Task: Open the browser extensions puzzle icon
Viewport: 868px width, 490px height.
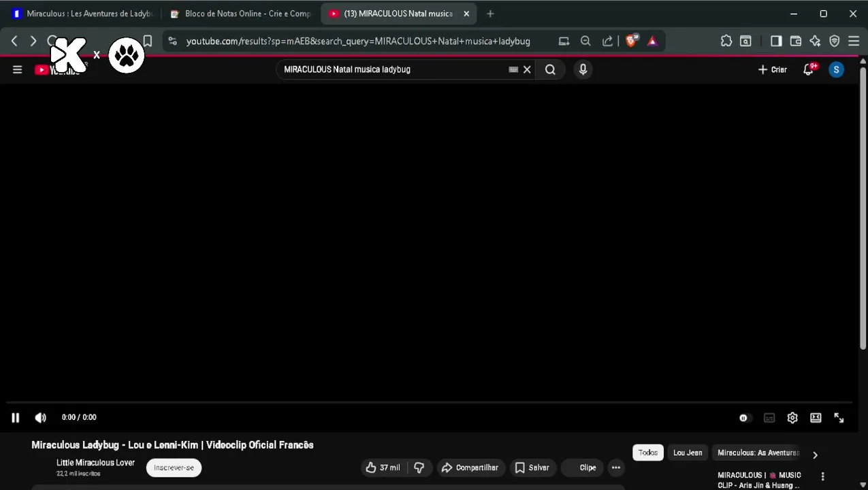Action: (726, 41)
